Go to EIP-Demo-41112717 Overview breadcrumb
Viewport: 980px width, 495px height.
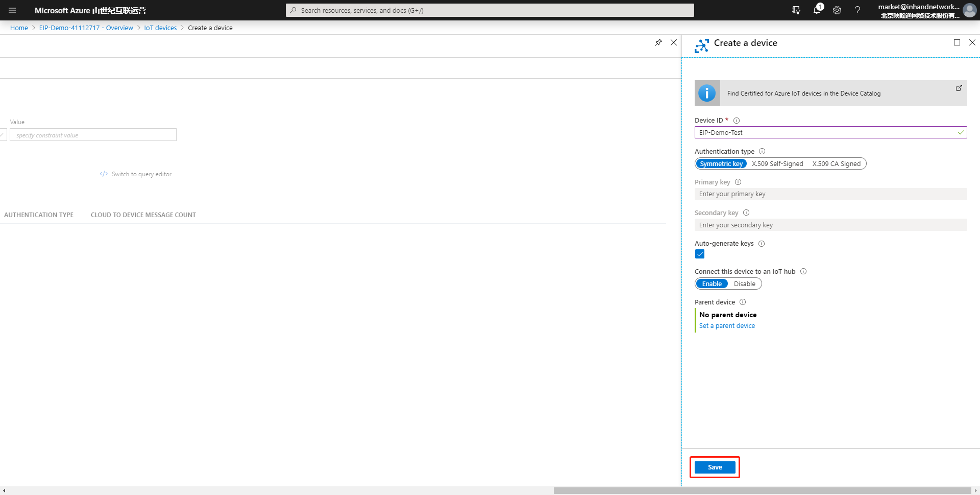[x=86, y=28]
